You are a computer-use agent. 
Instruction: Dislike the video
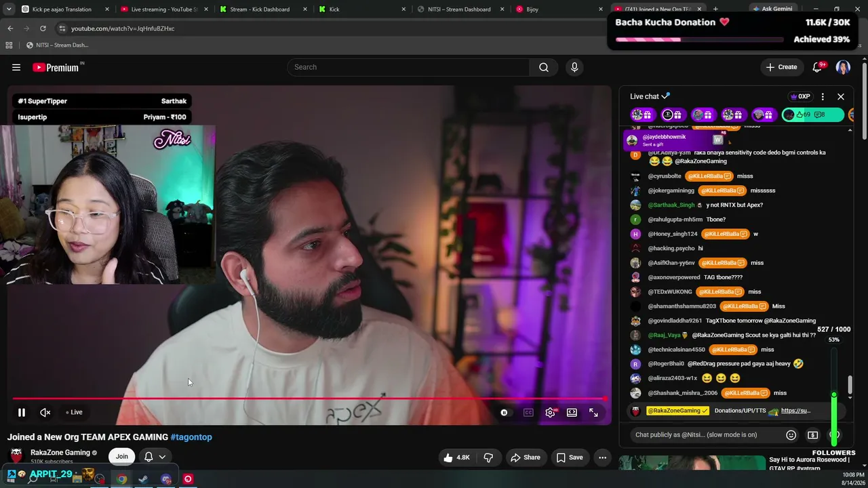point(488,457)
